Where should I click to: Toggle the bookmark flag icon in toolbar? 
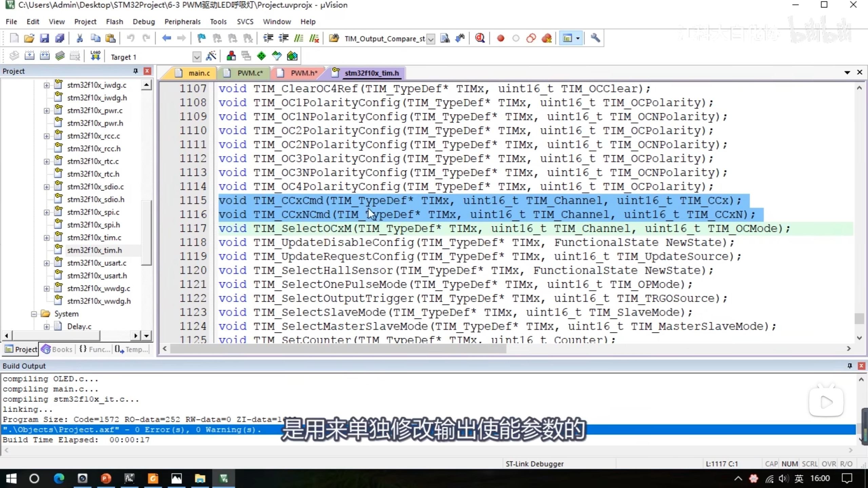click(x=201, y=38)
